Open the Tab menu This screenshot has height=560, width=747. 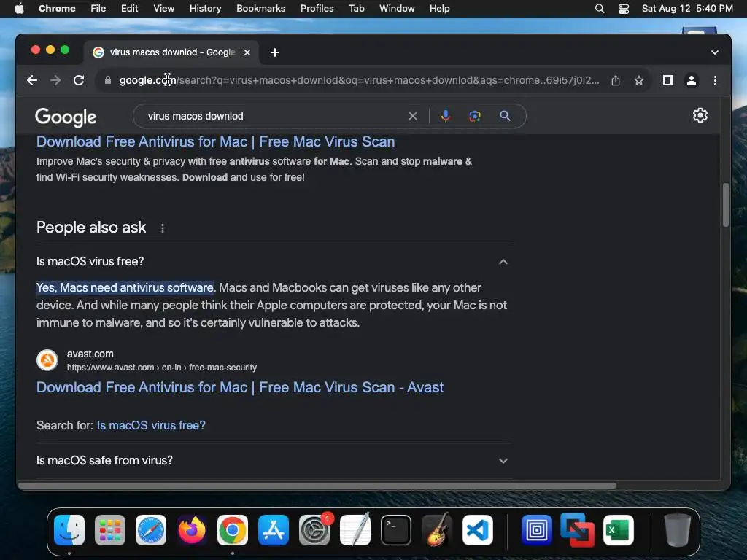[356, 9]
